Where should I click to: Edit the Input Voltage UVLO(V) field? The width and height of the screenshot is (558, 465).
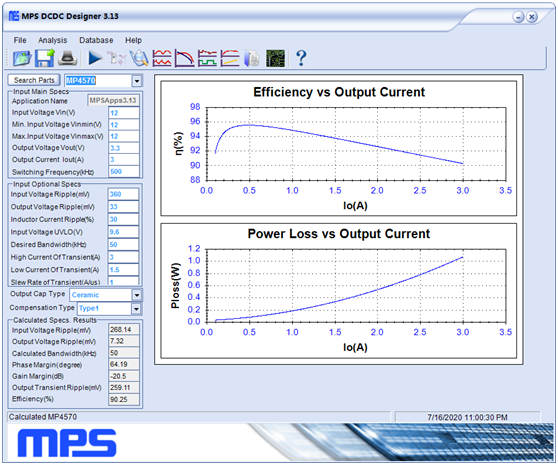123,232
